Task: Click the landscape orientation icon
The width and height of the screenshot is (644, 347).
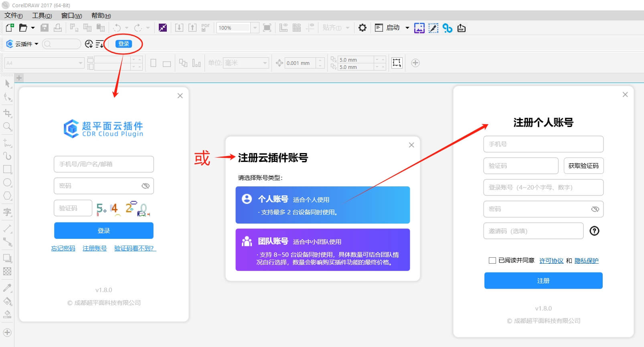Action: click(167, 63)
